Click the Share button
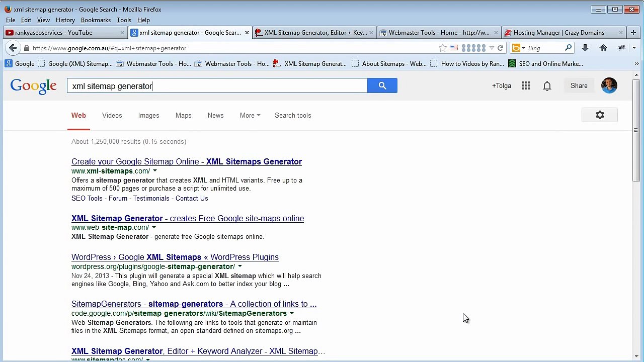The height and width of the screenshot is (362, 644). pyautogui.click(x=579, y=86)
